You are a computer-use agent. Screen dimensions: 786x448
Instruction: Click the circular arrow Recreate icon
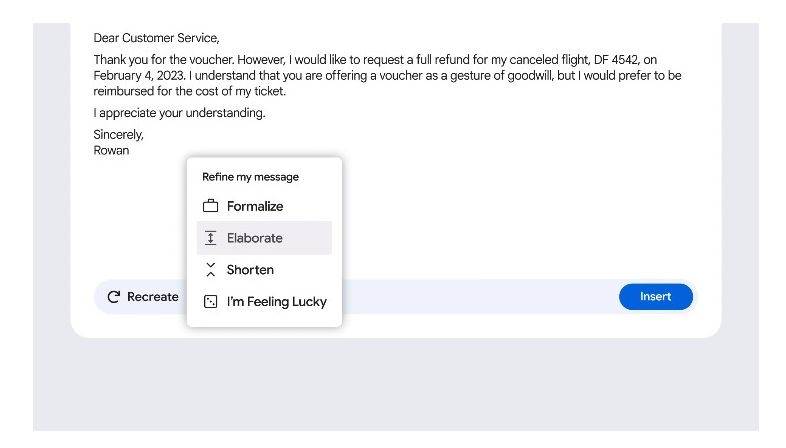(114, 297)
